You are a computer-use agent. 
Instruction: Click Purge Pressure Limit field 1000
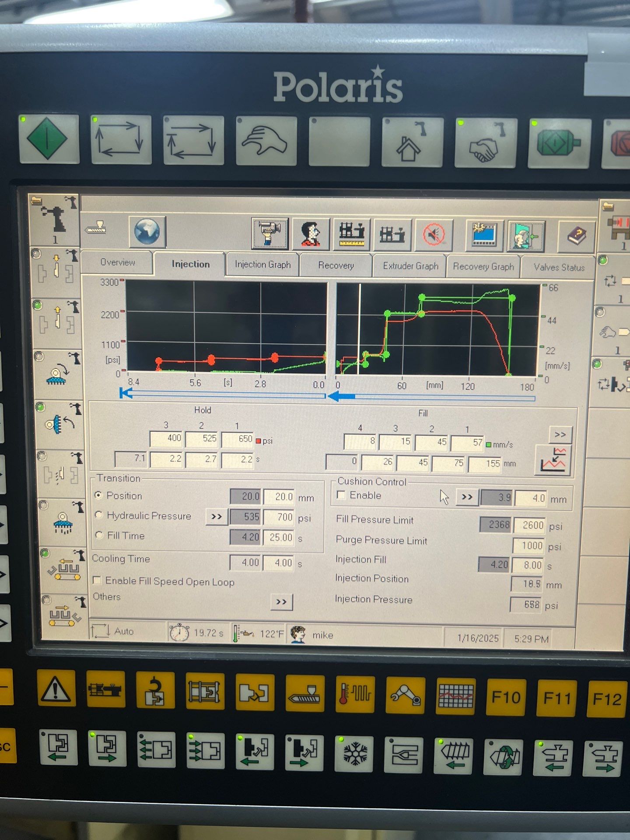pos(529,546)
